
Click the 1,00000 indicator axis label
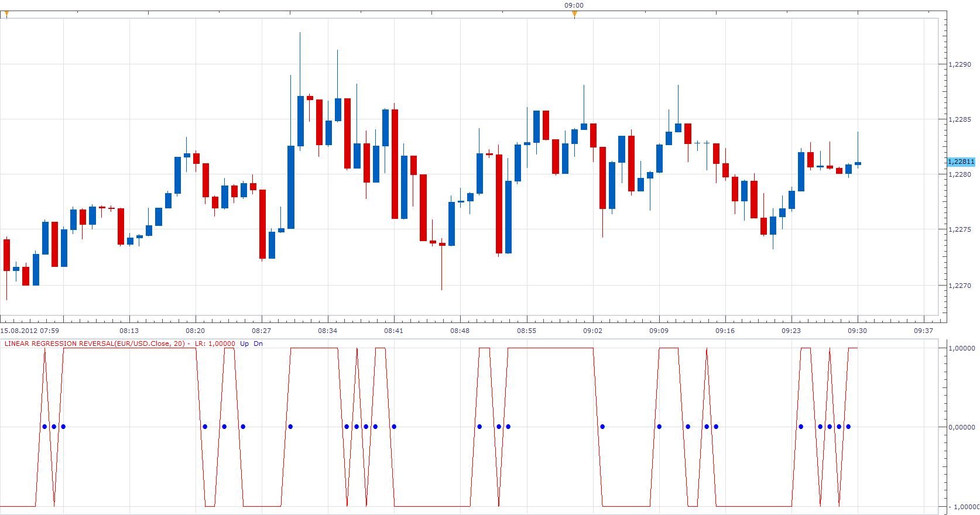tap(962, 348)
